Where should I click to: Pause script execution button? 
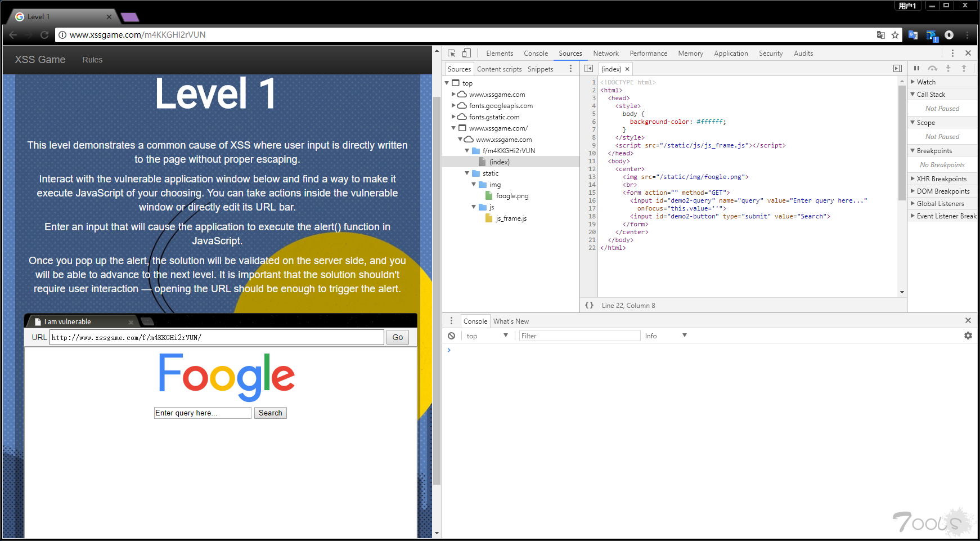916,68
